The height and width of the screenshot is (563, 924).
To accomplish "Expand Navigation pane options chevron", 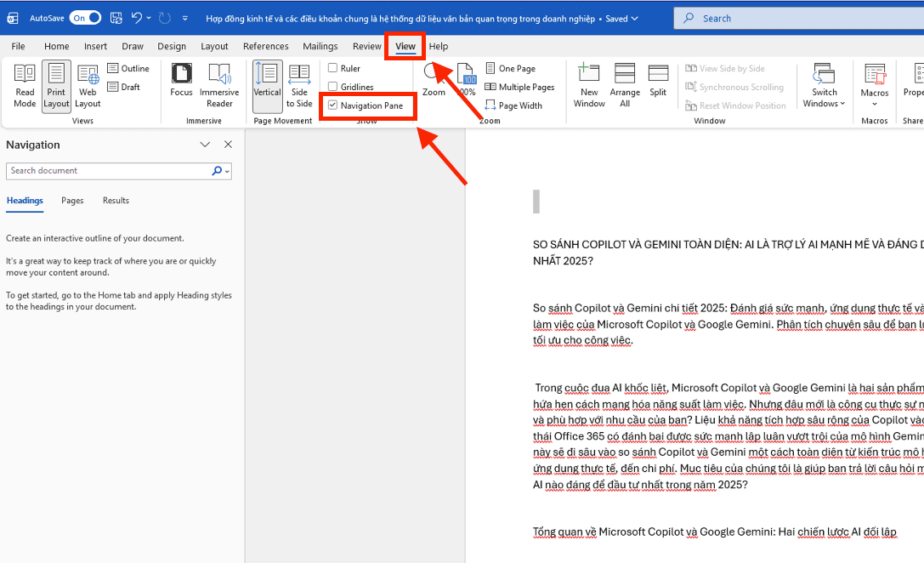I will [205, 145].
